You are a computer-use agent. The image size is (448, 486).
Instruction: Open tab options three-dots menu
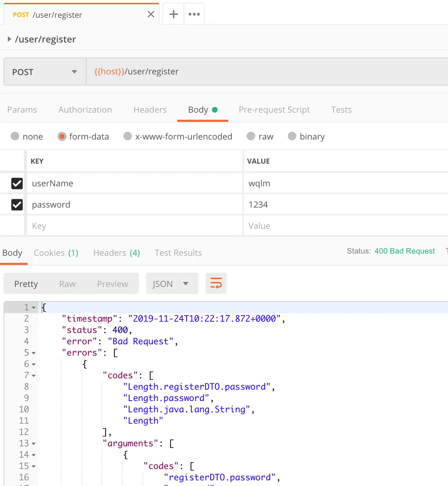point(194,15)
